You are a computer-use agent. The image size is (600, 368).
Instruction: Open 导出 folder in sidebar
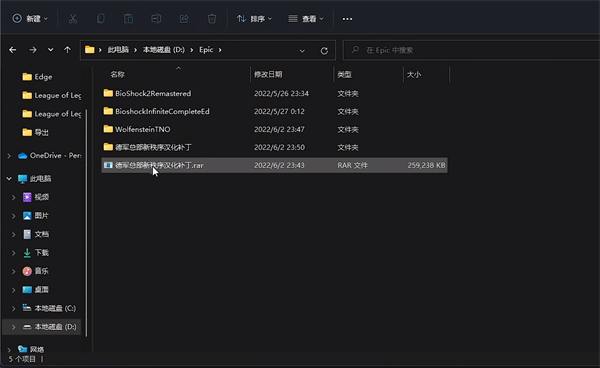coord(36,132)
